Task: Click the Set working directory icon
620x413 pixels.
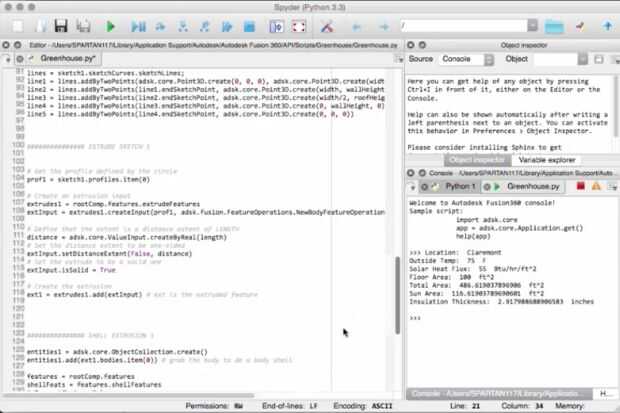Action: point(580,27)
